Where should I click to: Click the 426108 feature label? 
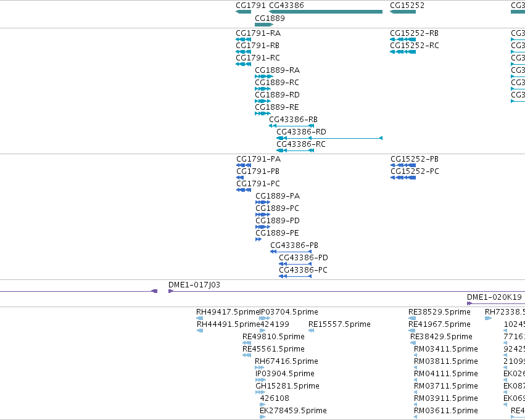point(275,398)
